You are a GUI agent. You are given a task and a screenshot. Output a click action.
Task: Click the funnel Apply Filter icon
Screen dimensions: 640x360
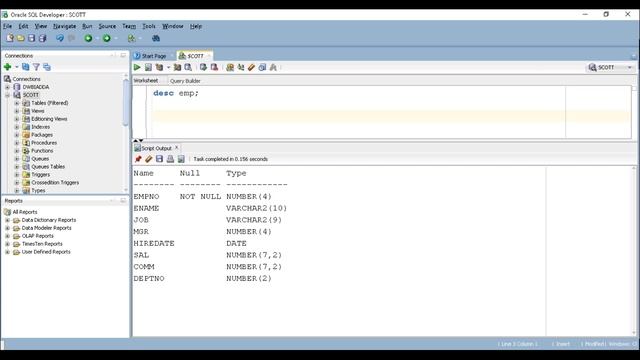pyautogui.click(x=36, y=67)
